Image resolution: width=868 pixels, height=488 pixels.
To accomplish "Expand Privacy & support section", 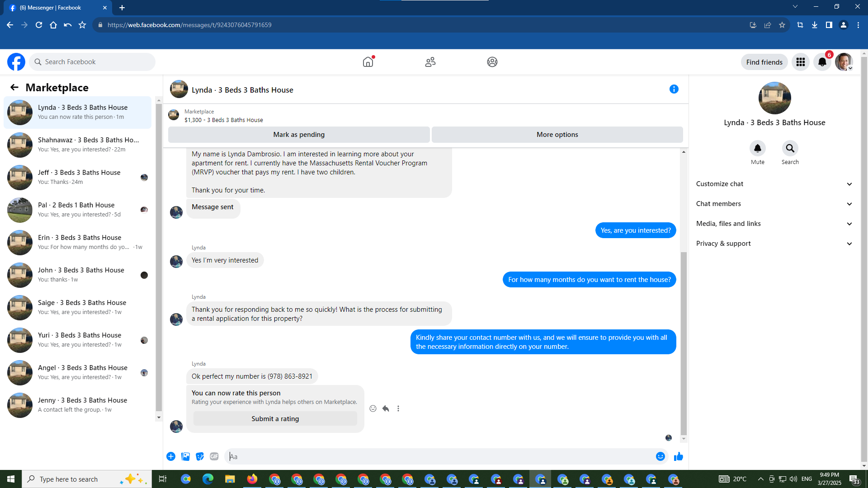I will [x=774, y=244].
